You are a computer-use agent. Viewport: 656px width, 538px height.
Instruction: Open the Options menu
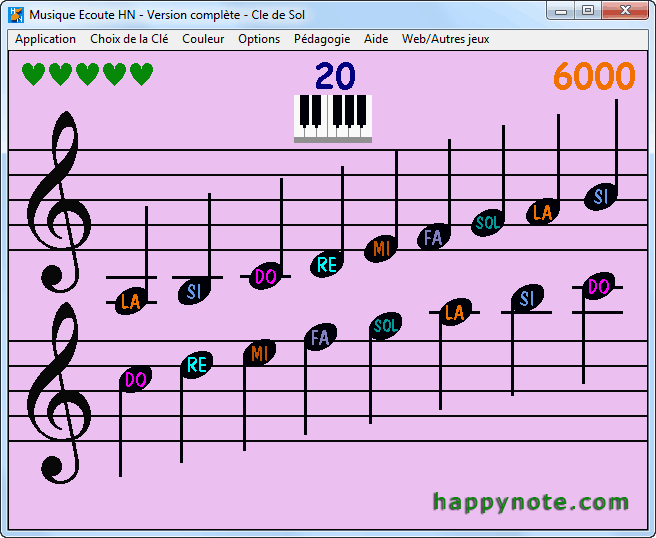point(259,39)
